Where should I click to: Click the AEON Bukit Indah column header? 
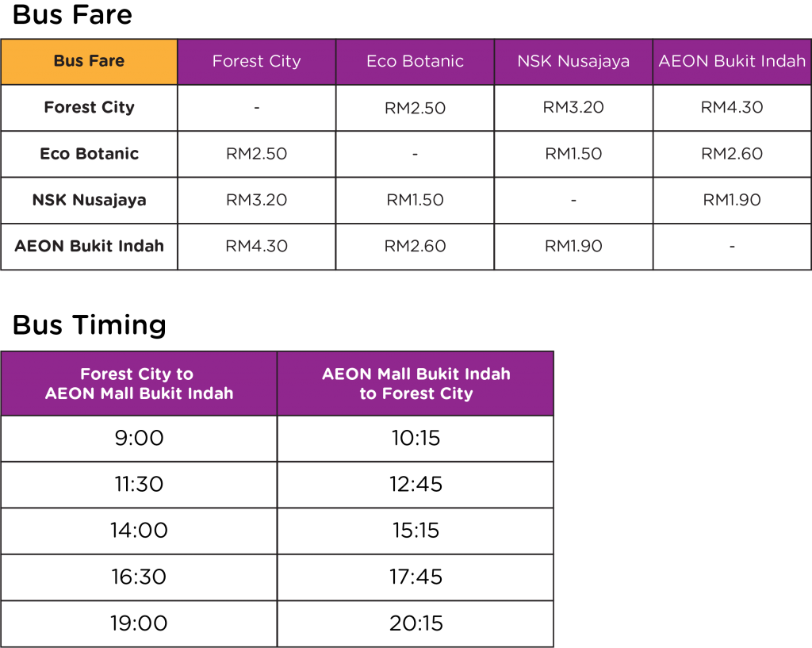[x=732, y=62]
